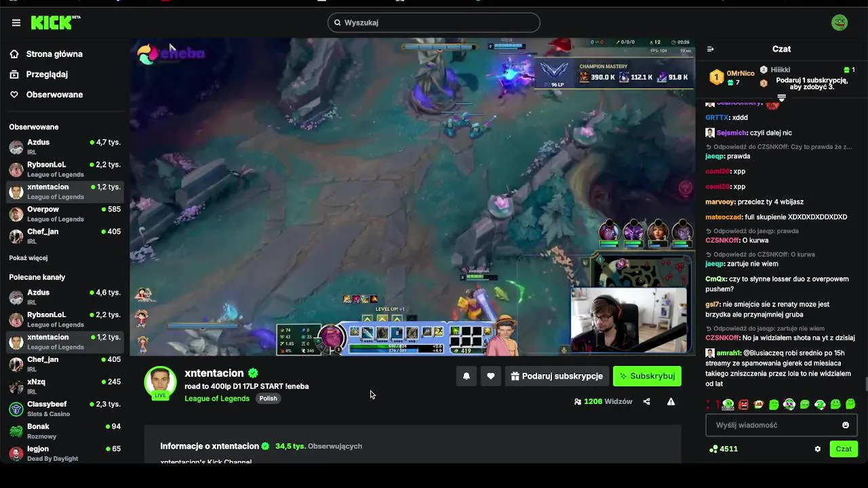Viewport: 868px width, 488px height.
Task: Click the Strona główna home icon
Action: pyautogui.click(x=14, y=54)
